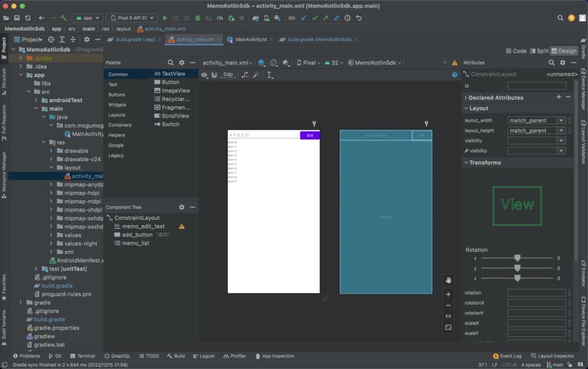
Task: Click the rotation x slider
Action: click(517, 258)
